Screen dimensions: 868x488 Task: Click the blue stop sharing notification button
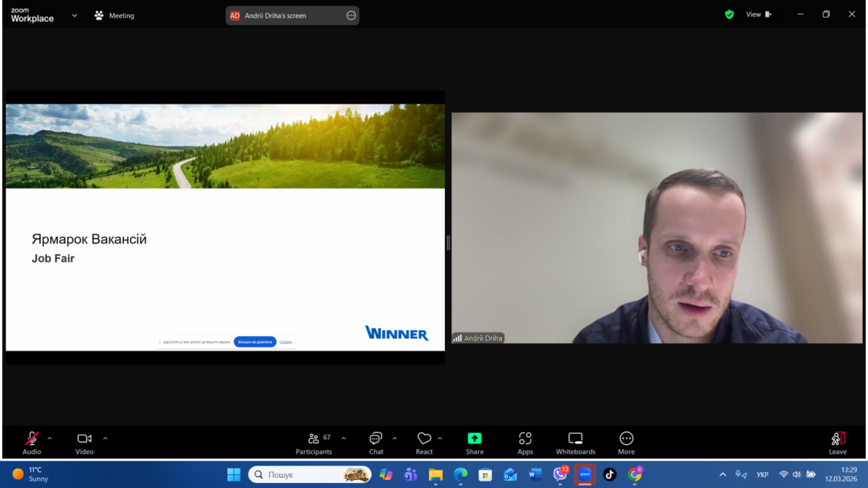(x=255, y=342)
